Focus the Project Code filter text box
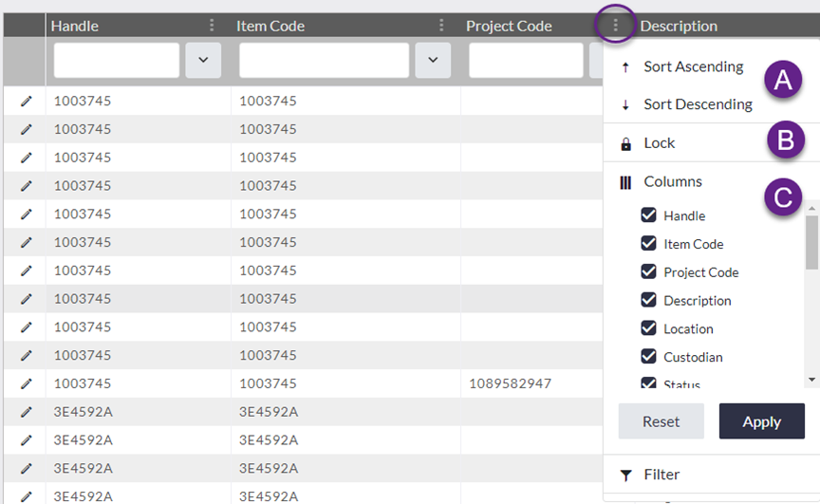The height and width of the screenshot is (504, 820). coord(526,60)
